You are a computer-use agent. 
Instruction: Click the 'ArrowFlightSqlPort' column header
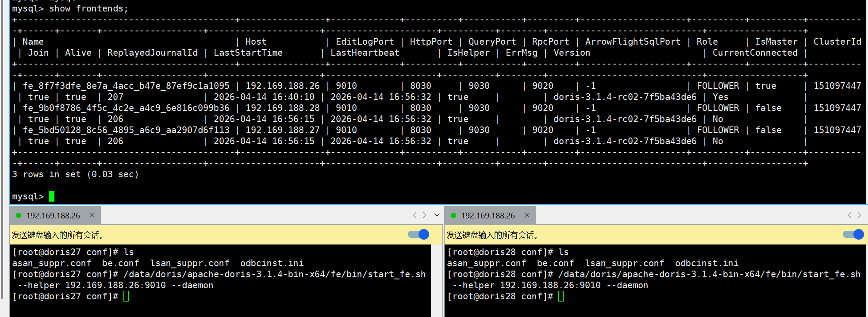point(633,42)
